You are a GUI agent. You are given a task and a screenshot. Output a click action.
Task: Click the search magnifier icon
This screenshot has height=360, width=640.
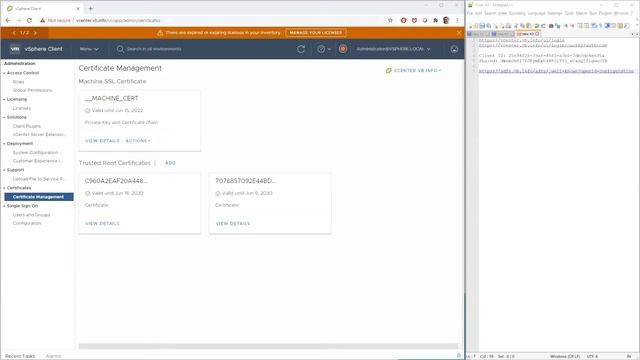[x=120, y=49]
